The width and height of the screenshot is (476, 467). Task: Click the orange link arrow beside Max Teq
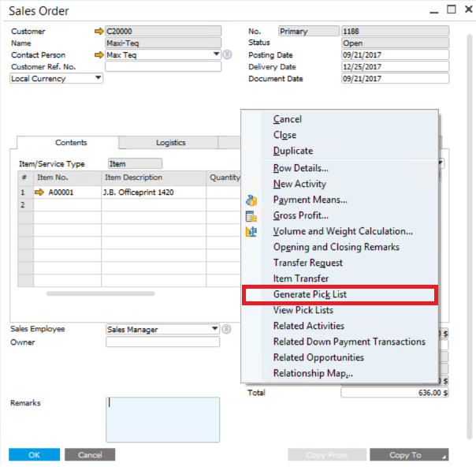pos(99,55)
